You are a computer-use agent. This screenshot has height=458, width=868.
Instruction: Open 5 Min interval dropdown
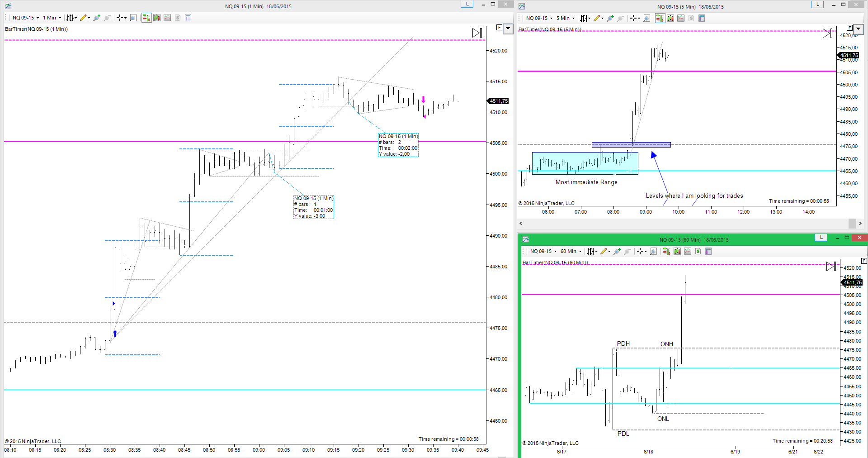point(566,18)
